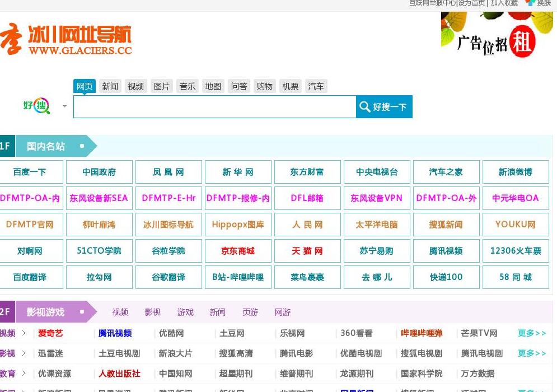This screenshot has height=392, width=557.
Task: Select the 网游 subcategory in 影视游戏
Action: (x=283, y=312)
